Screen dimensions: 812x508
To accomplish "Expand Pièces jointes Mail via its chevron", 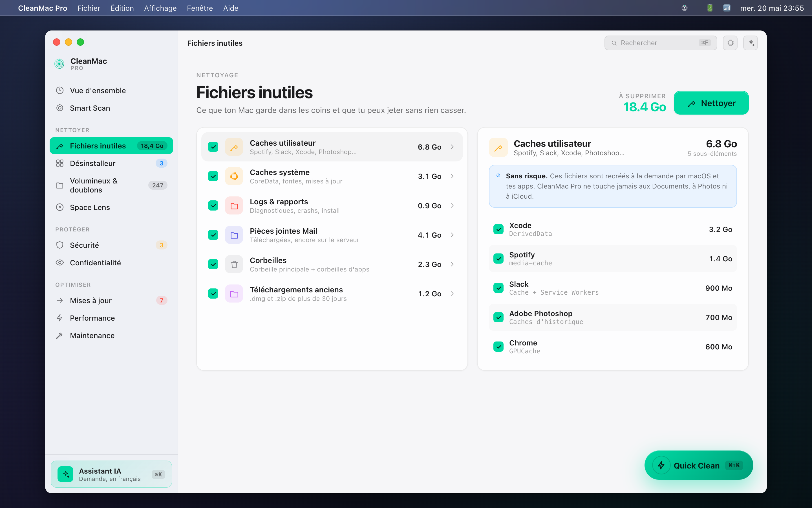I will pos(452,235).
